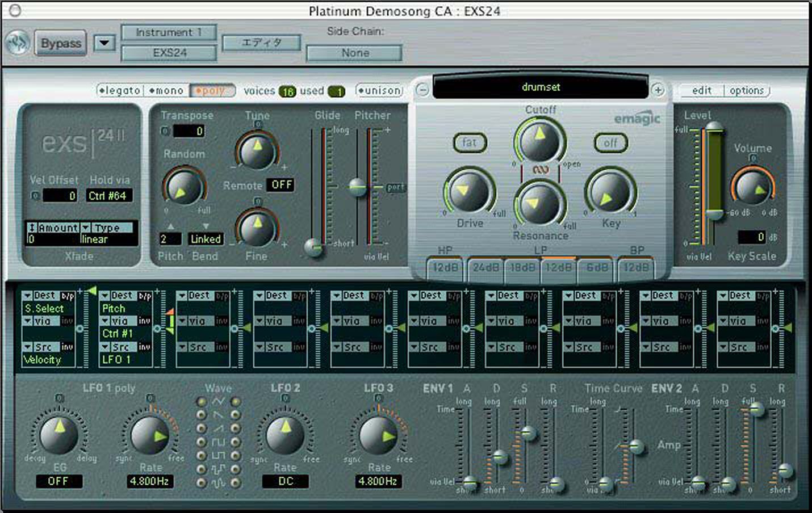The image size is (812, 513).
Task: Open the Dest menu of the first modulation slot
Action: coord(27,296)
